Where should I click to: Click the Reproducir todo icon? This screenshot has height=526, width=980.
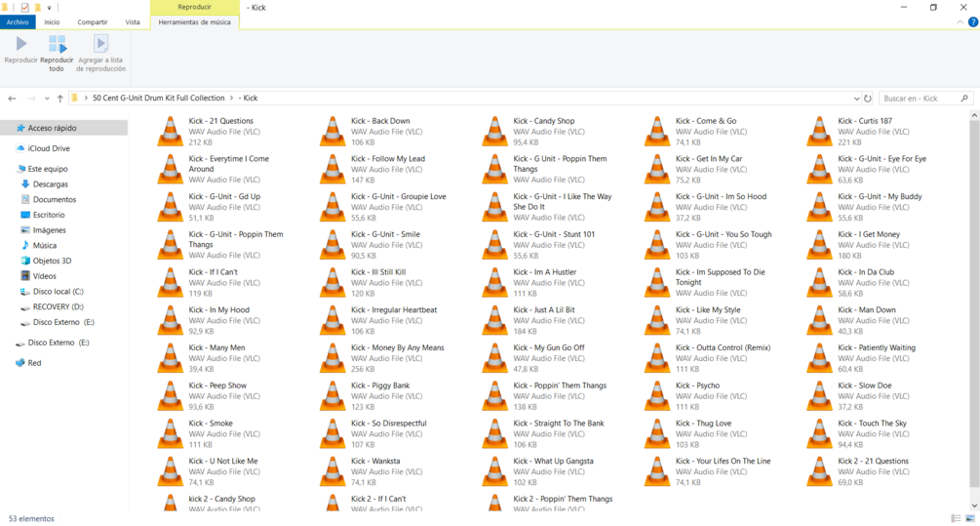point(57,44)
